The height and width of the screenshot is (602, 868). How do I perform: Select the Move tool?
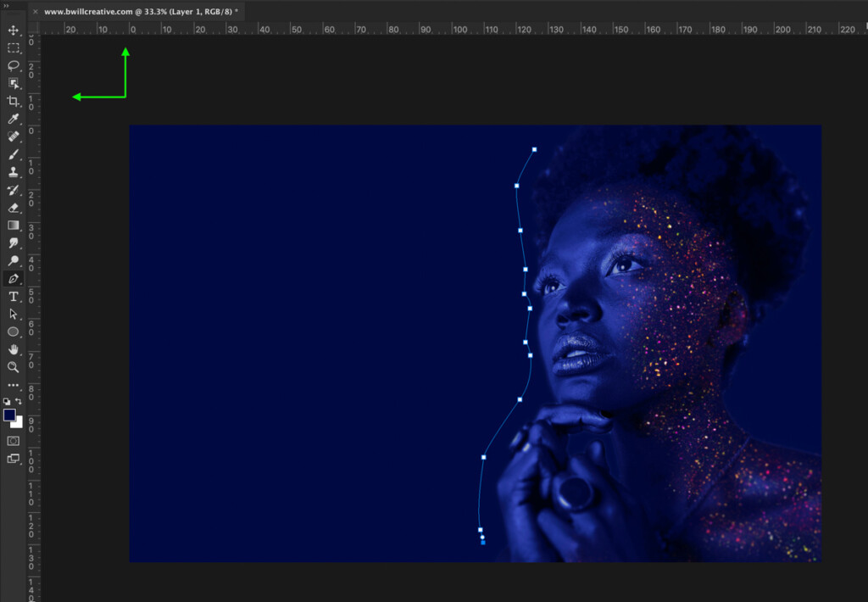[14, 31]
